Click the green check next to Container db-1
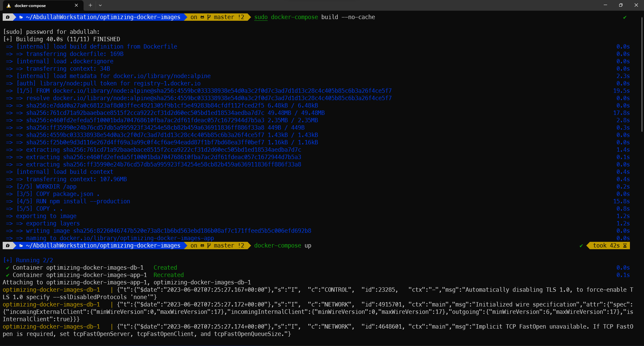 (7, 268)
